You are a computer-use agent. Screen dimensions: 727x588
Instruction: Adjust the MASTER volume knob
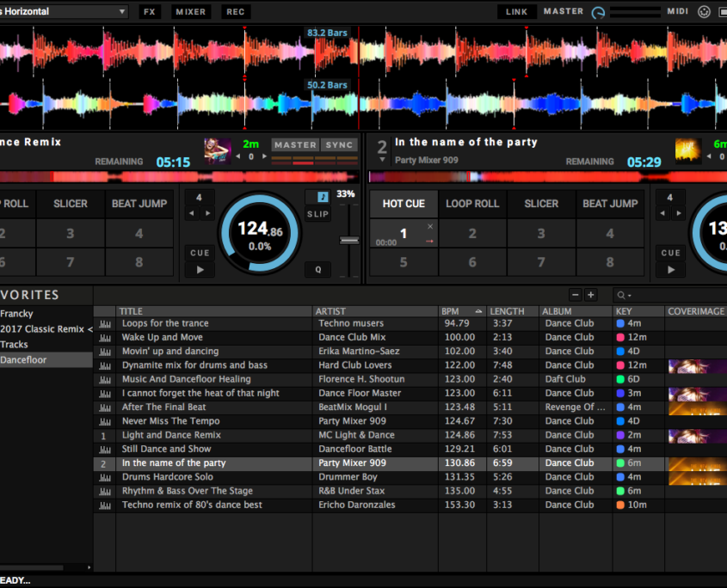[598, 12]
